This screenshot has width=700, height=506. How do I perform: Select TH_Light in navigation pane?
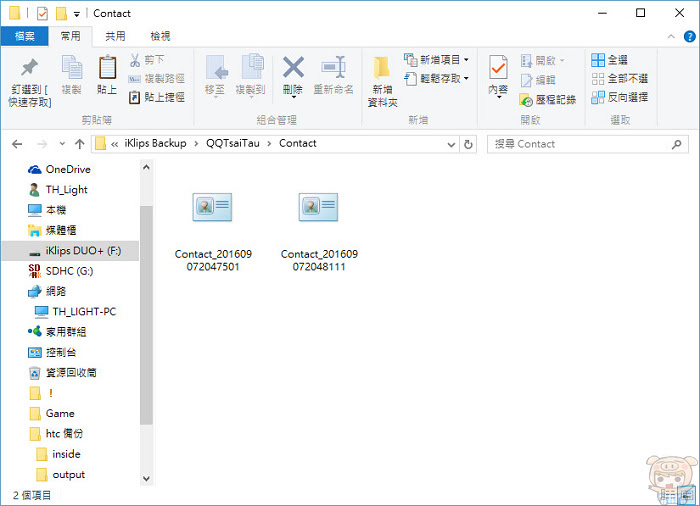[x=58, y=189]
